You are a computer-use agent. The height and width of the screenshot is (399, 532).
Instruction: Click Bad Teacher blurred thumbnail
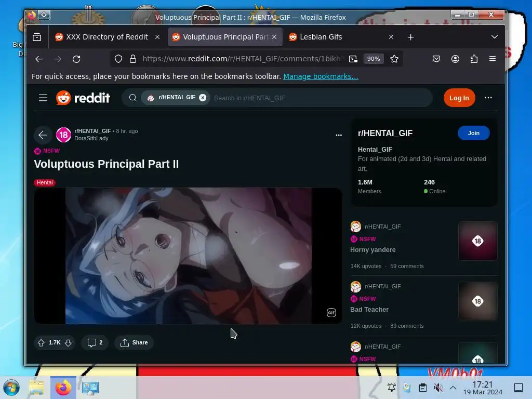pos(478,301)
